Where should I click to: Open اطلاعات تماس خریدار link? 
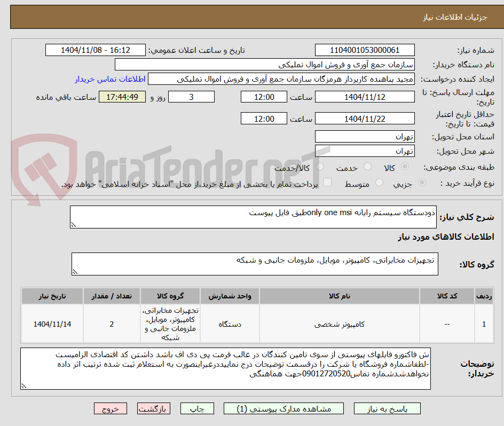pos(110,79)
